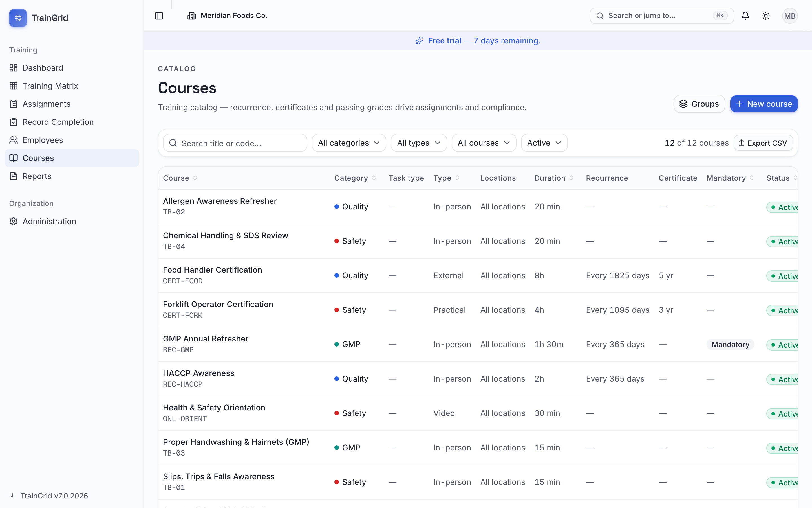Sort by the Type column arrows
This screenshot has width=812, height=508.
[x=457, y=178]
